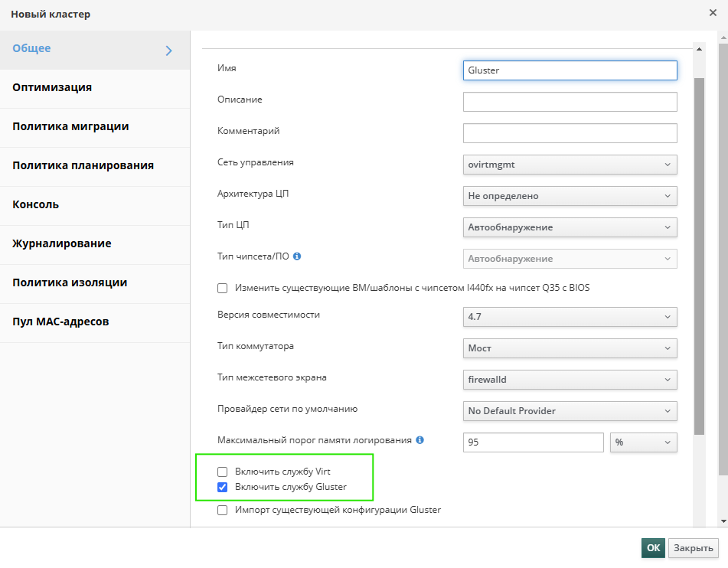Click the inner scroll-up arrow of form
Image resolution: width=728 pixels, height=568 pixels.
click(x=699, y=49)
